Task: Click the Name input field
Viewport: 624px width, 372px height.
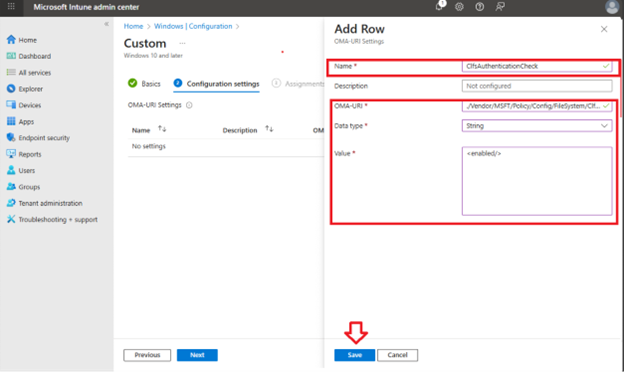Action: 537,66
